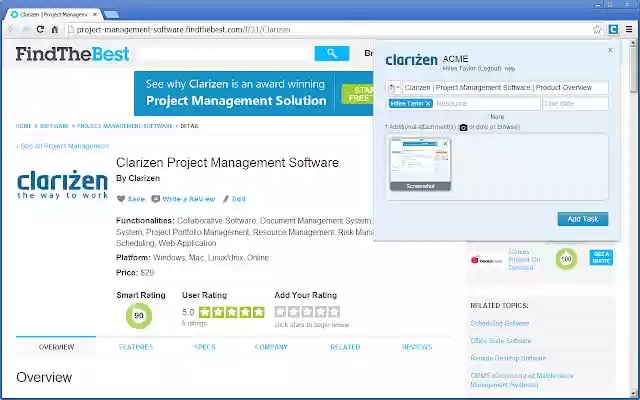Click the browser address bar URL
This screenshot has height=400, width=640.
pos(183,29)
